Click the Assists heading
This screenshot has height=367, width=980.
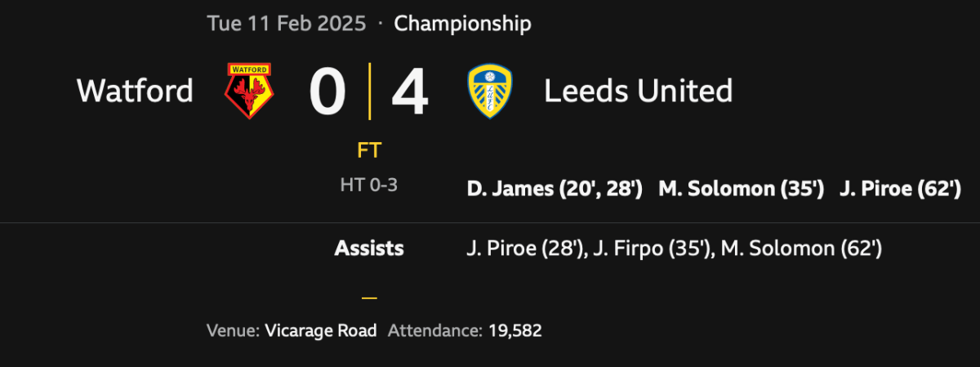click(369, 248)
